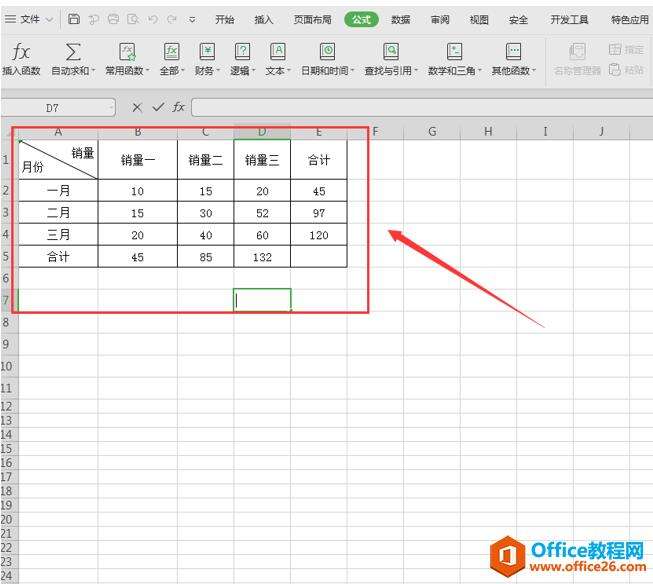Expand the 文件 menu dropdown arrow
653x584 pixels.
point(49,20)
